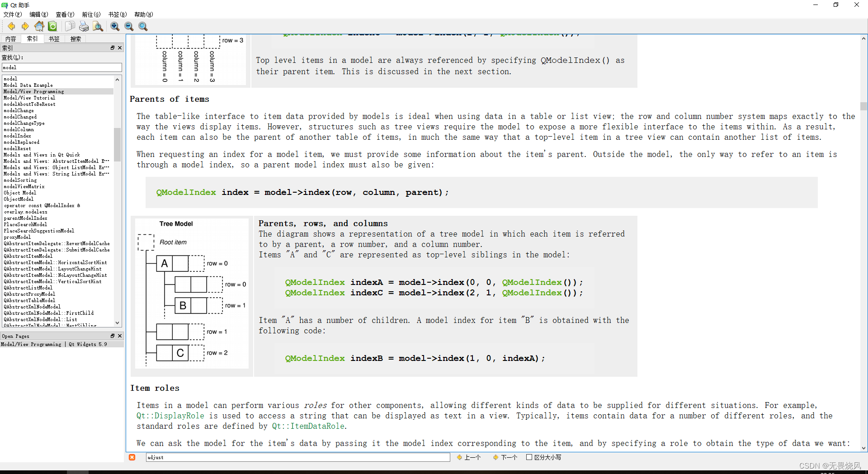The width and height of the screenshot is (868, 474).
Task: Follow the Qt::ItemDataRole link
Action: (308, 426)
